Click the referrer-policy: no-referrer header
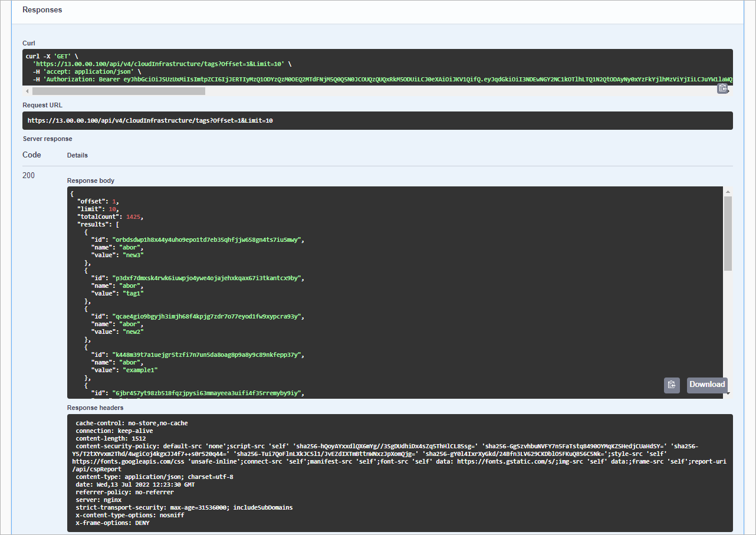Image resolution: width=756 pixels, height=535 pixels. point(124,492)
